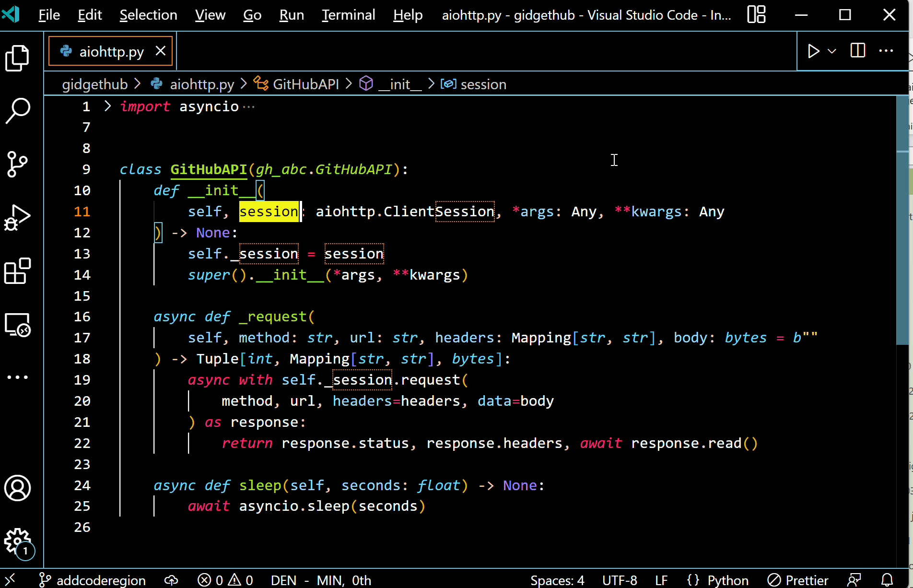Click 'asyncio.sleep' on line 25
The height and width of the screenshot is (588, 913).
click(294, 506)
